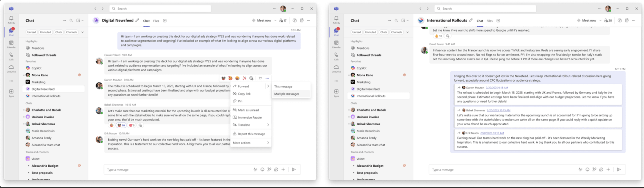Select Report this message in context menu
Screen dimensions: 644x188
[251, 134]
